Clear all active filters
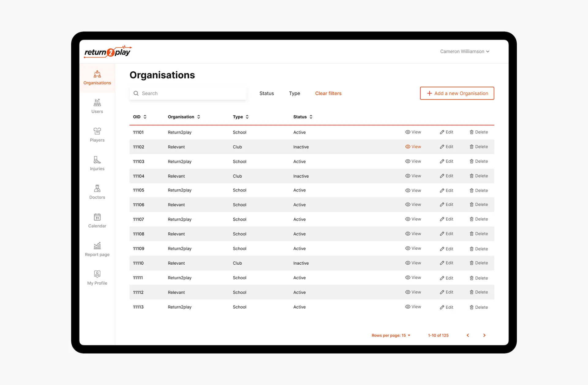588x385 pixels. coord(328,93)
